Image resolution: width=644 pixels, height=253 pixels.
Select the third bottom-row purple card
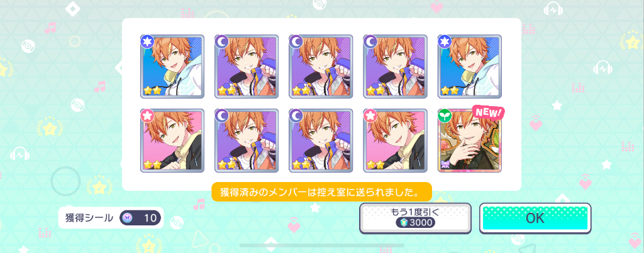[x=321, y=140]
